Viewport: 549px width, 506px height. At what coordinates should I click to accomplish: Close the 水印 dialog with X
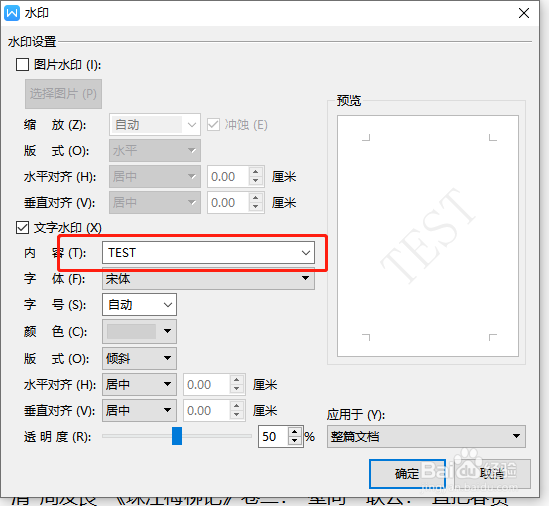524,13
